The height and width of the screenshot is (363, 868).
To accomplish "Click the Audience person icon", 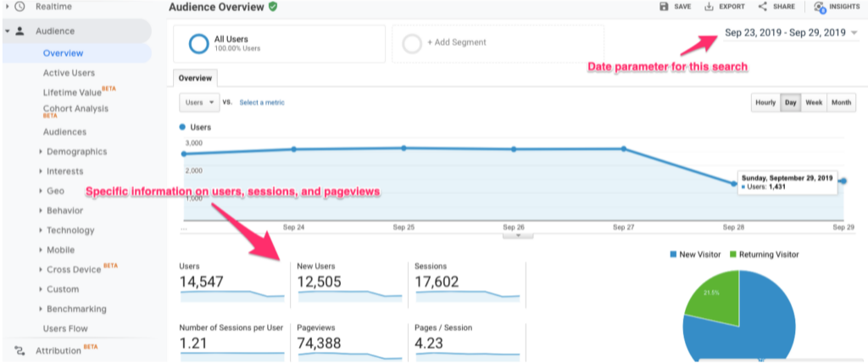I will (20, 31).
